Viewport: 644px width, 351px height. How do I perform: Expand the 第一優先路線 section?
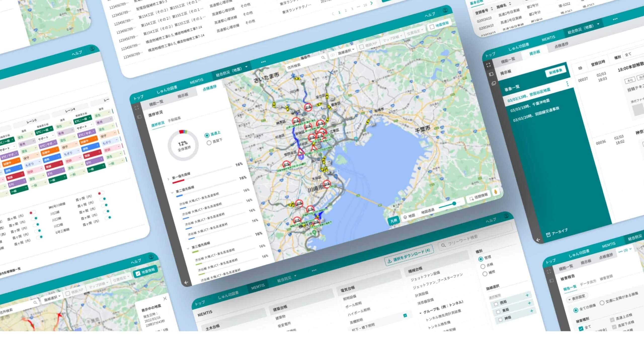(x=169, y=179)
